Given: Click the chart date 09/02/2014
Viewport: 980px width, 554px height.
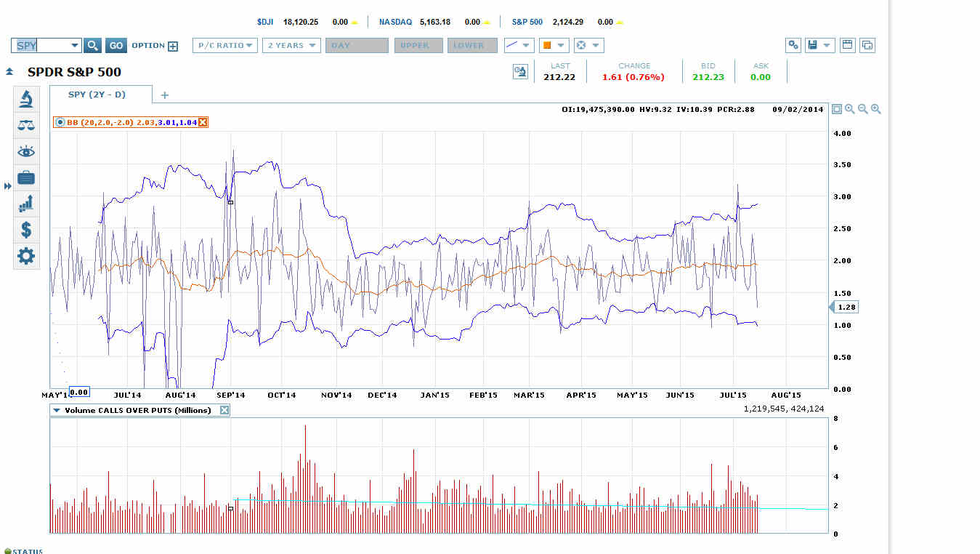Looking at the screenshot, I should coord(798,110).
